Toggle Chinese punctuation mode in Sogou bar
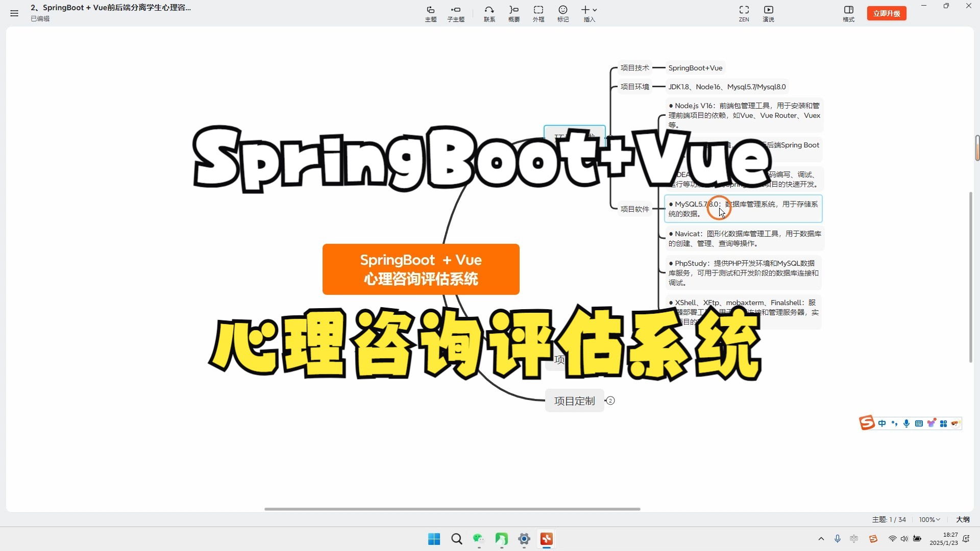Image resolution: width=980 pixels, height=551 pixels. tap(894, 423)
